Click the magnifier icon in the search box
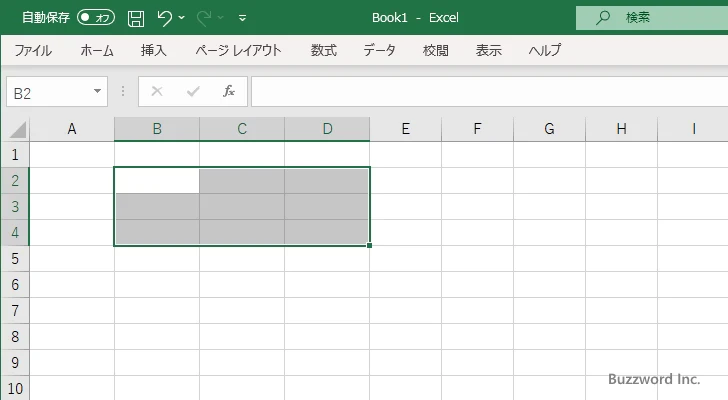Viewport: 728px width, 400px height. click(x=603, y=18)
